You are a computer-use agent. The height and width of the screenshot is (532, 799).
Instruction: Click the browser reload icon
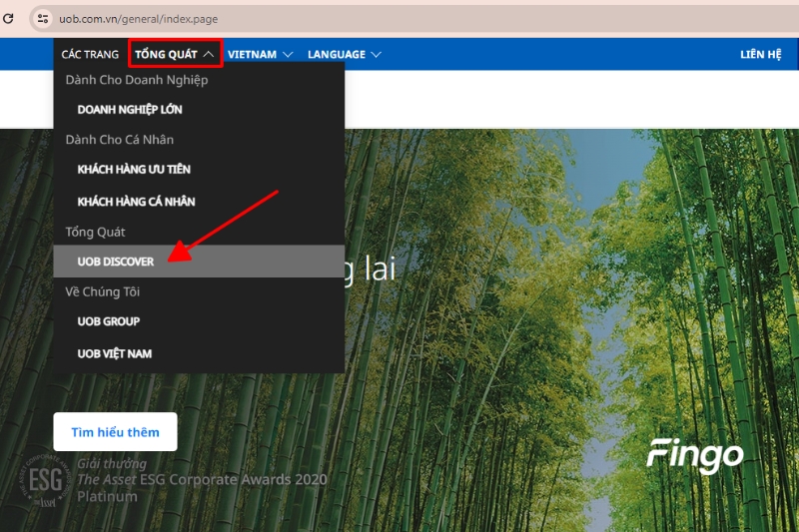tap(8, 19)
